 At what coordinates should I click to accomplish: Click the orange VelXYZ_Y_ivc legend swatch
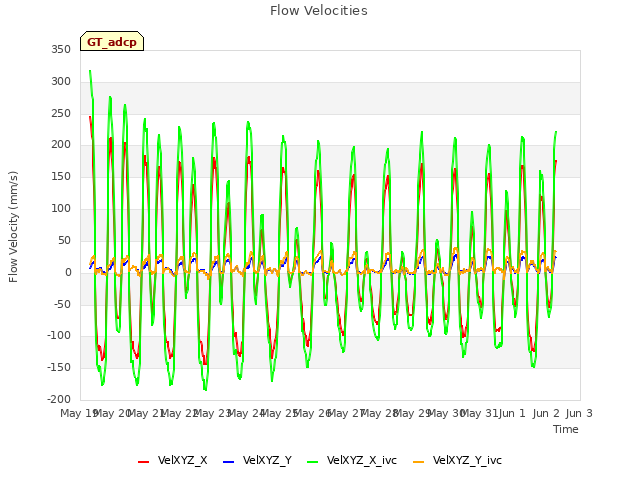[x=419, y=462]
